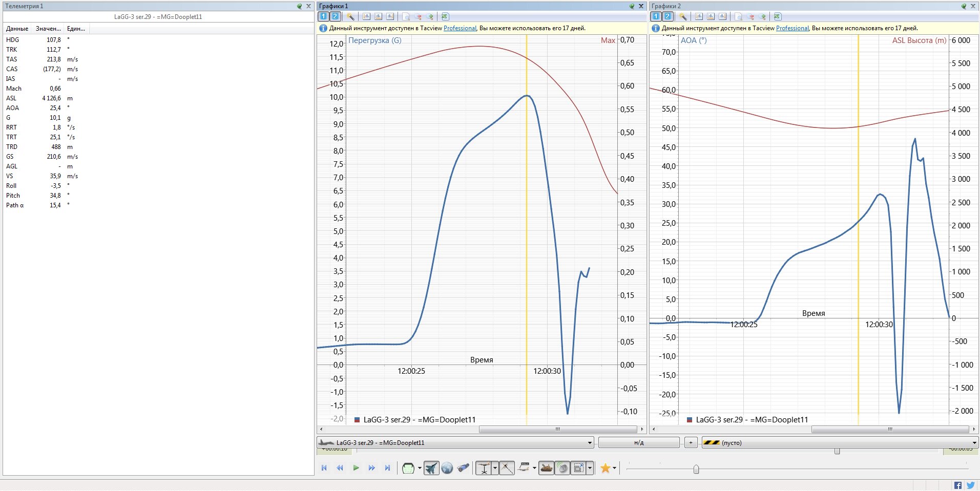Viewport: 980px width, 491px height.
Task: Click the radar dish icon
Action: click(x=562, y=468)
